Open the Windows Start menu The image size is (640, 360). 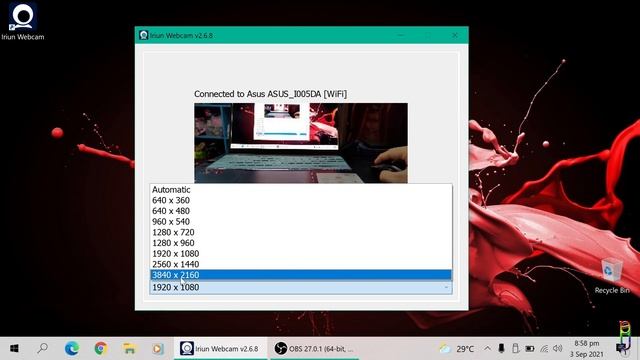14,349
